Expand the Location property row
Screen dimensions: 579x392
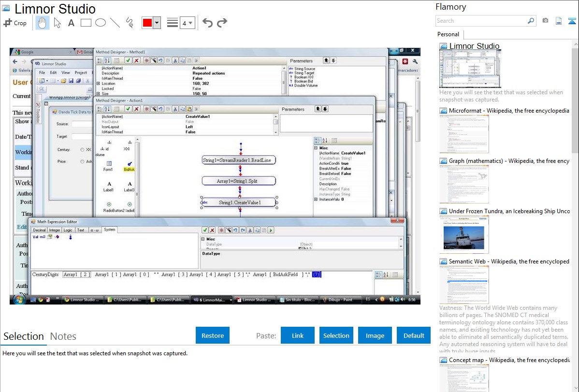click(x=98, y=84)
